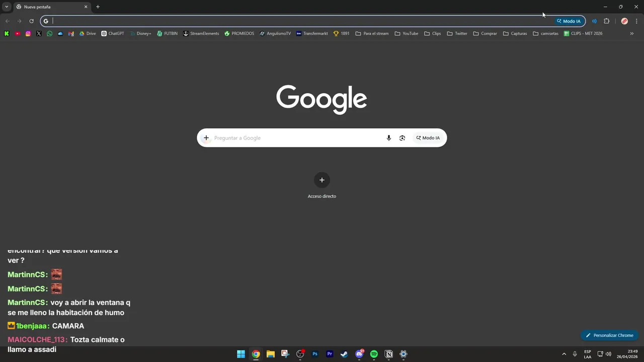This screenshot has width=644, height=362.
Task: Open the Kick bookmark icon
Action: point(7,34)
